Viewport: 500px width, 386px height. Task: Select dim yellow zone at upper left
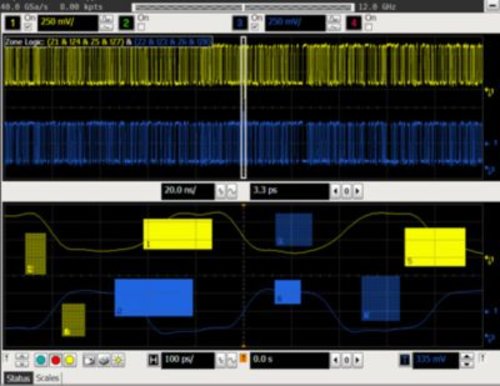36,254
